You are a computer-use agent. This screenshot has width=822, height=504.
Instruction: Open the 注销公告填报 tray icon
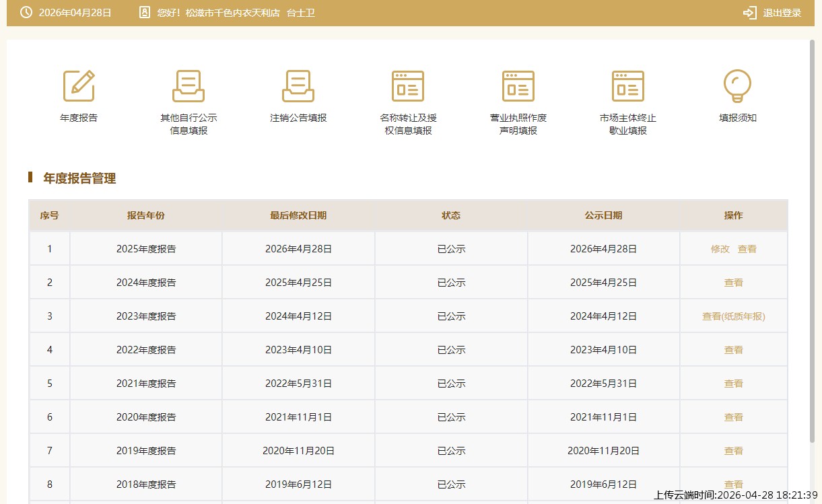click(298, 86)
